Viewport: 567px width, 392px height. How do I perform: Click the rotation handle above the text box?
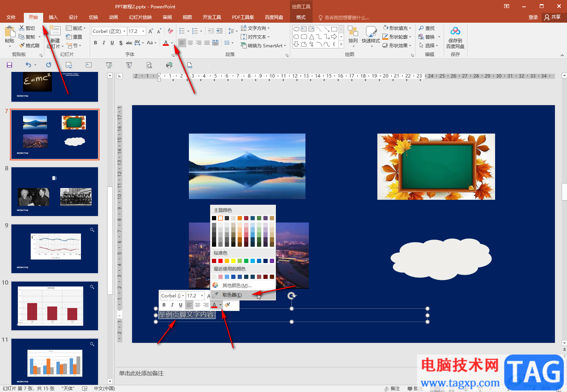click(x=291, y=296)
